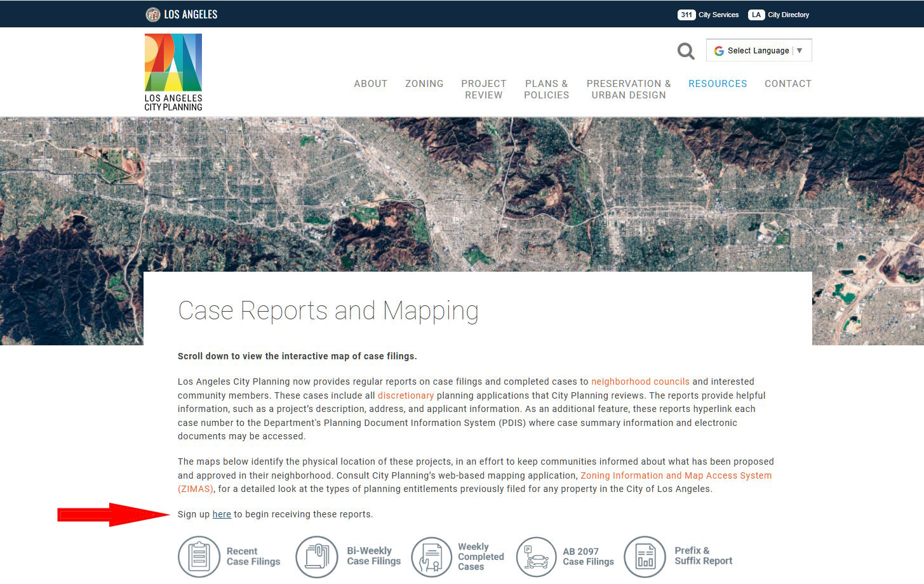Click the Case Reports and Mapping heading
This screenshot has width=924, height=584.
pos(328,311)
